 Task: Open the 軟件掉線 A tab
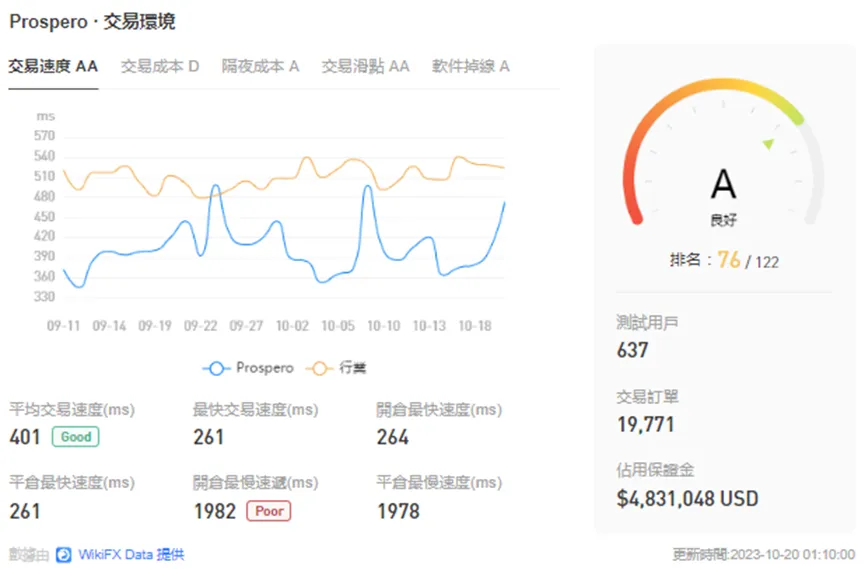[x=471, y=66]
